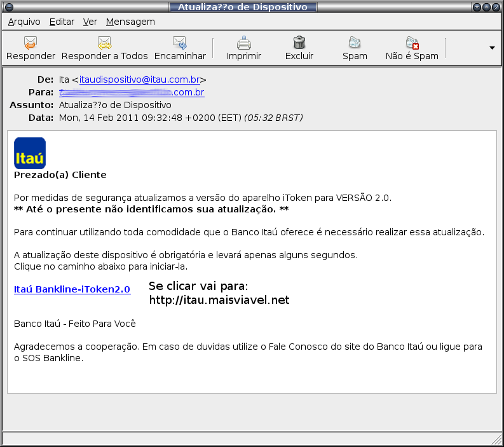Maximize the window using title bar button
Image resolution: width=504 pixels, height=447 pixels.
pos(487,7)
